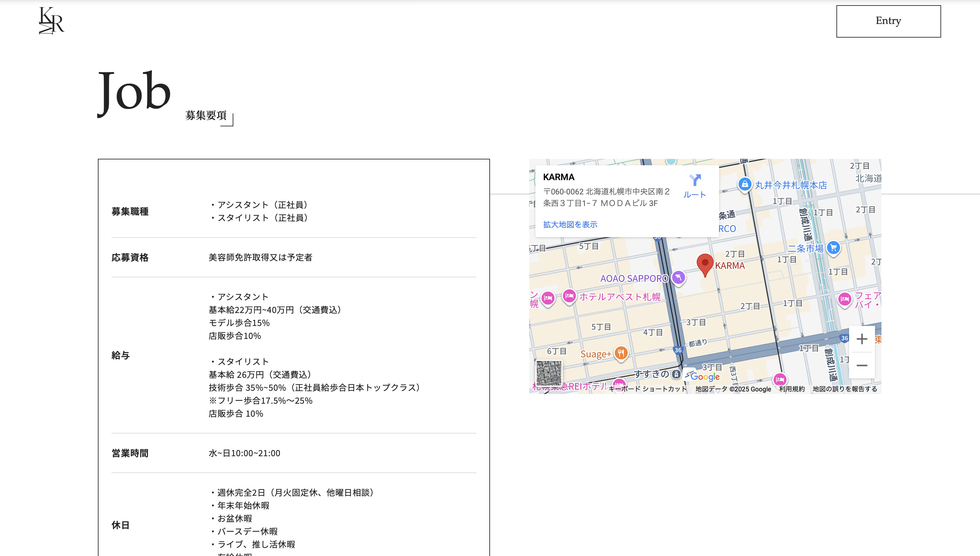This screenshot has width=980, height=556.
Task: Select the 二条市場 shopping cart marker
Action: tap(833, 248)
